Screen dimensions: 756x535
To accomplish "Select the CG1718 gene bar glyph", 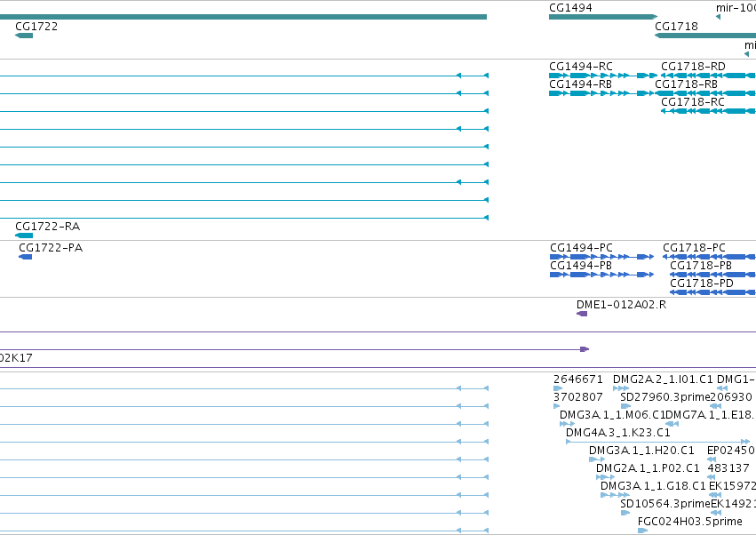I will click(x=705, y=36).
